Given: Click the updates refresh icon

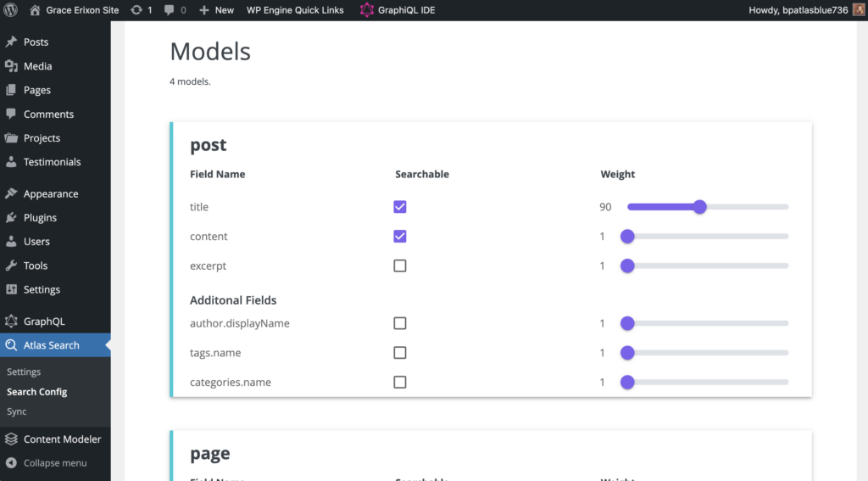Looking at the screenshot, I should 137,10.
